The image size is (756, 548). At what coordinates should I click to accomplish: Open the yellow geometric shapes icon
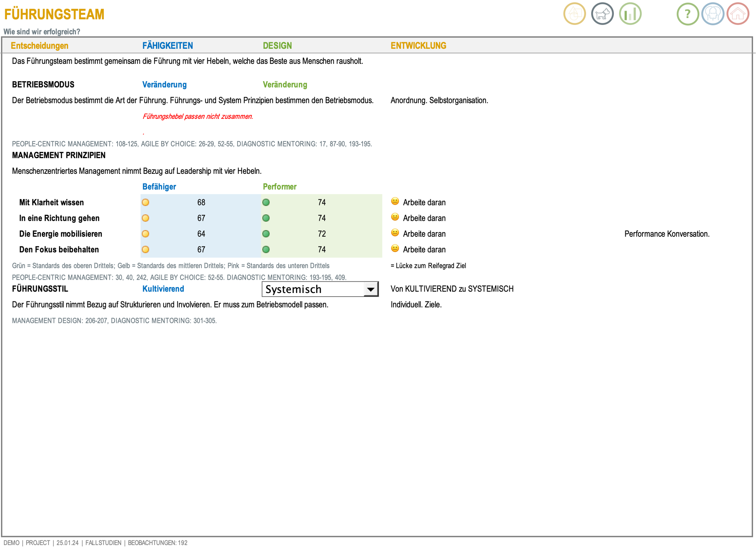[574, 14]
